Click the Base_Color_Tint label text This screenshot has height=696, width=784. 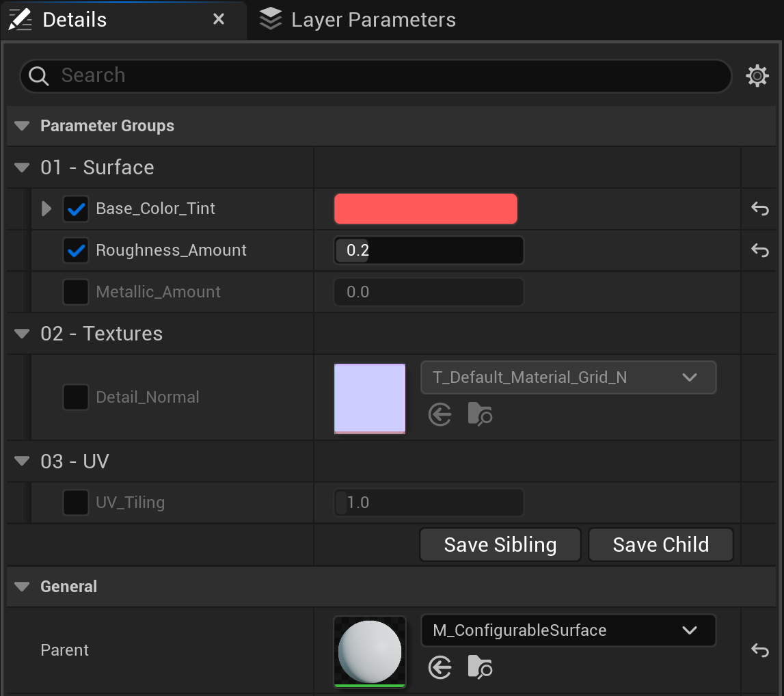(x=155, y=209)
